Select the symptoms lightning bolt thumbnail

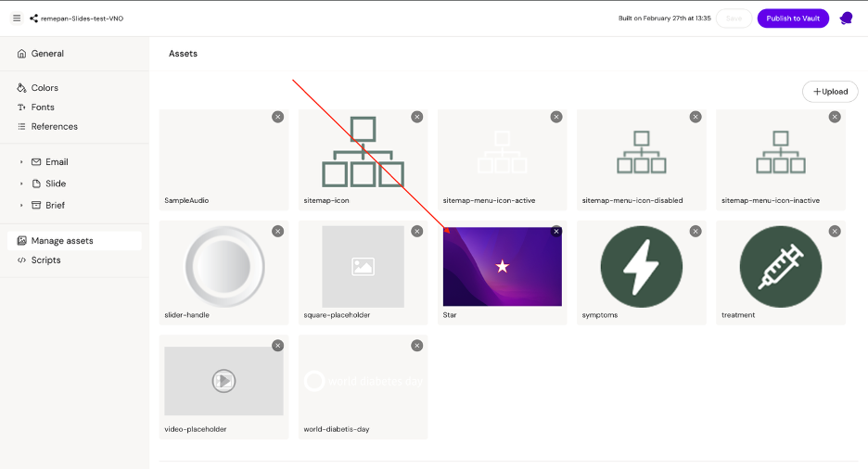click(x=641, y=267)
